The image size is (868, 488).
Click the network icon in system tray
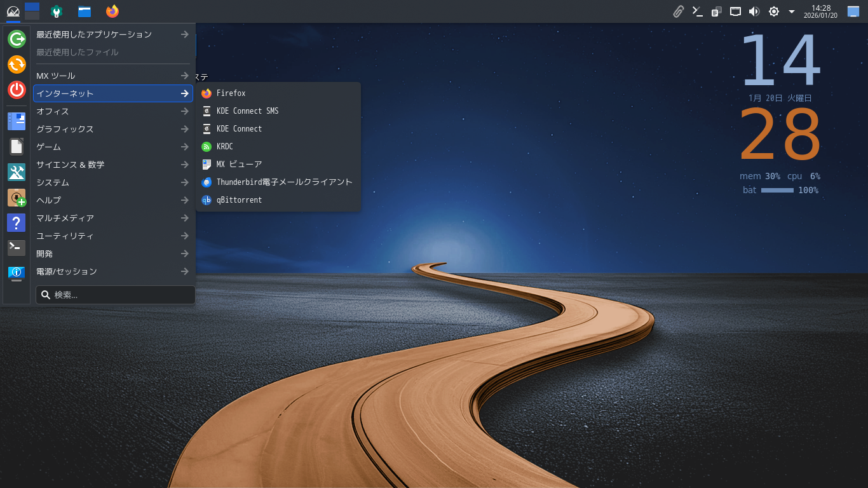point(735,11)
